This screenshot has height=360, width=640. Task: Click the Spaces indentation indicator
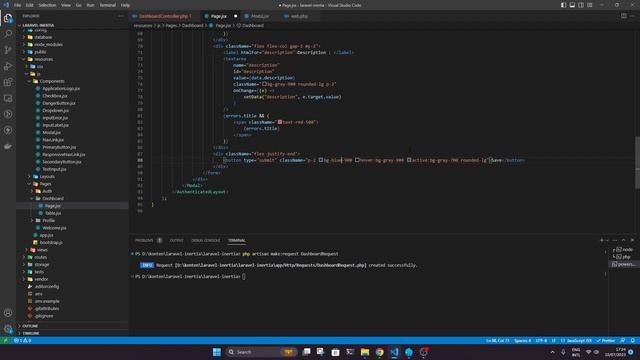522,340
